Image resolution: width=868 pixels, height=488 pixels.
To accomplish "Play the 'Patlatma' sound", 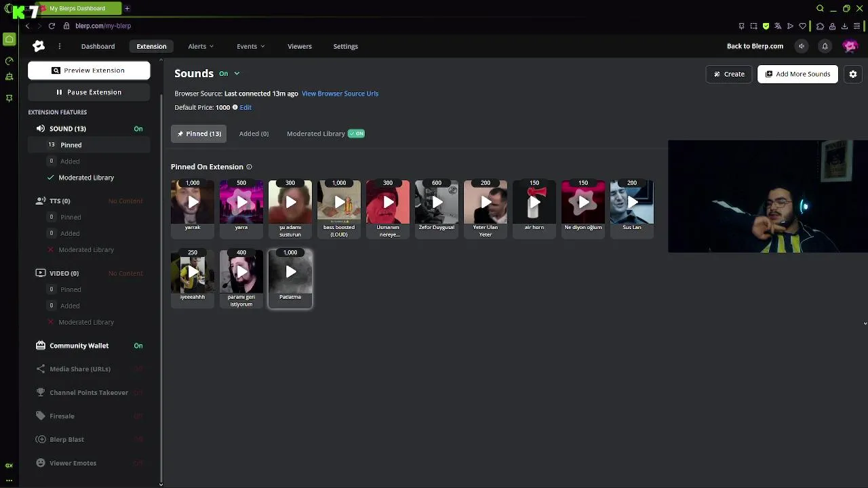I will tap(290, 272).
